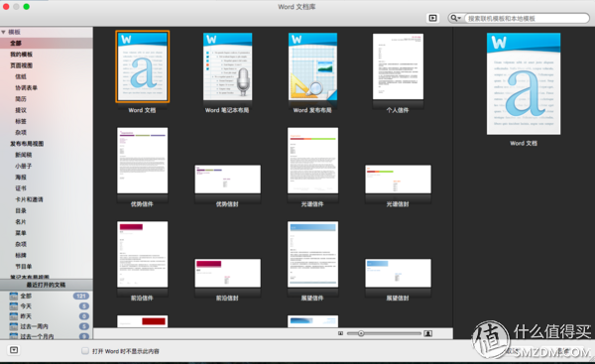Select the Word 文档 blank document template
Viewport: 595px width, 364px height.
click(142, 66)
